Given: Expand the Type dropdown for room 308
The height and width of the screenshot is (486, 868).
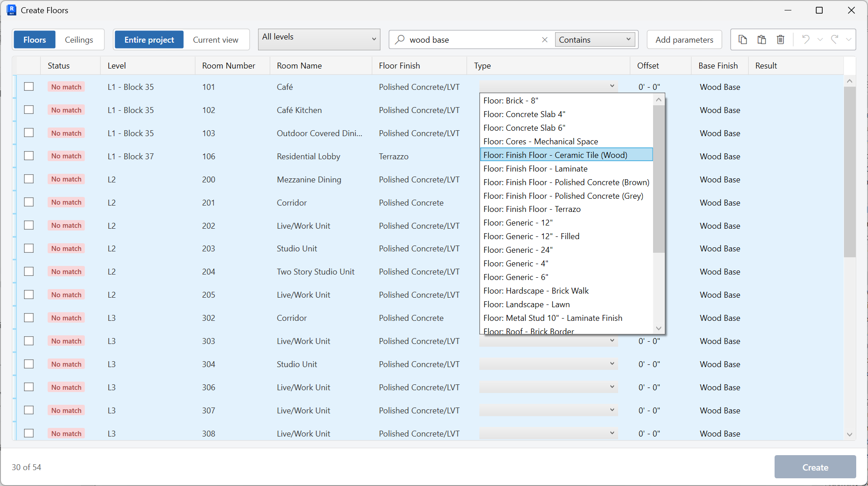Looking at the screenshot, I should [548, 433].
